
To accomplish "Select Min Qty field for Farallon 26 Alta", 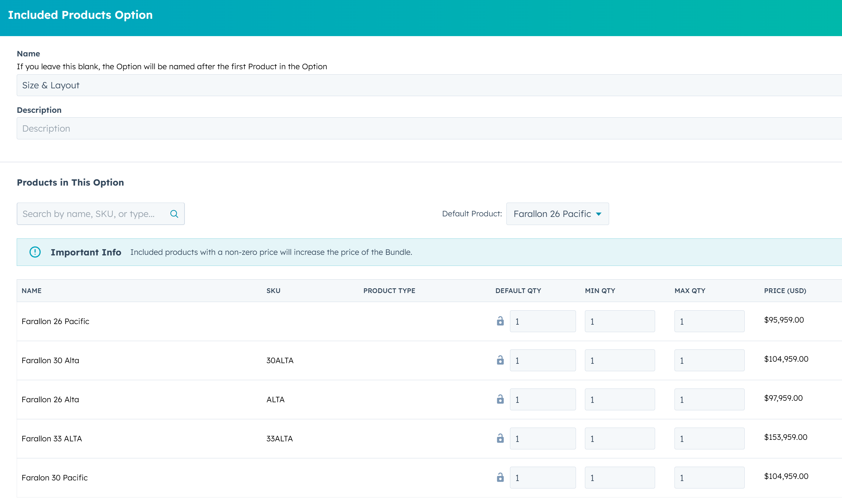I will [620, 399].
